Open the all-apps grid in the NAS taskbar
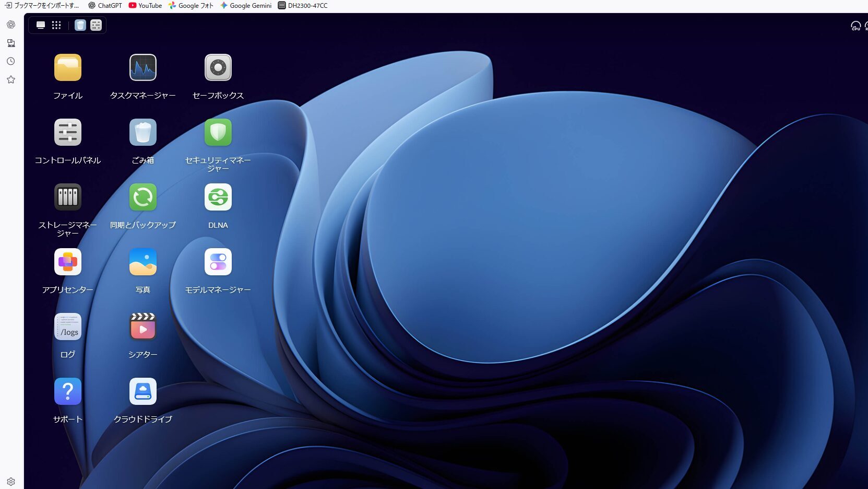 (x=56, y=25)
